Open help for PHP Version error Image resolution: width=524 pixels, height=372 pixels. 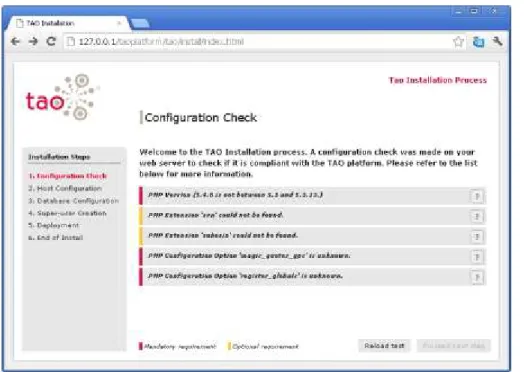click(x=477, y=196)
